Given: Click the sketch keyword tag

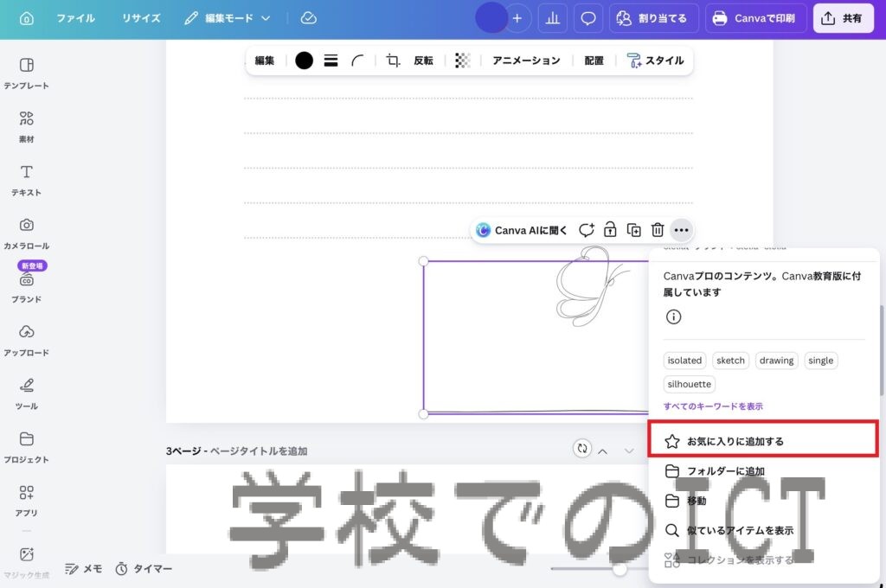Looking at the screenshot, I should click(730, 361).
